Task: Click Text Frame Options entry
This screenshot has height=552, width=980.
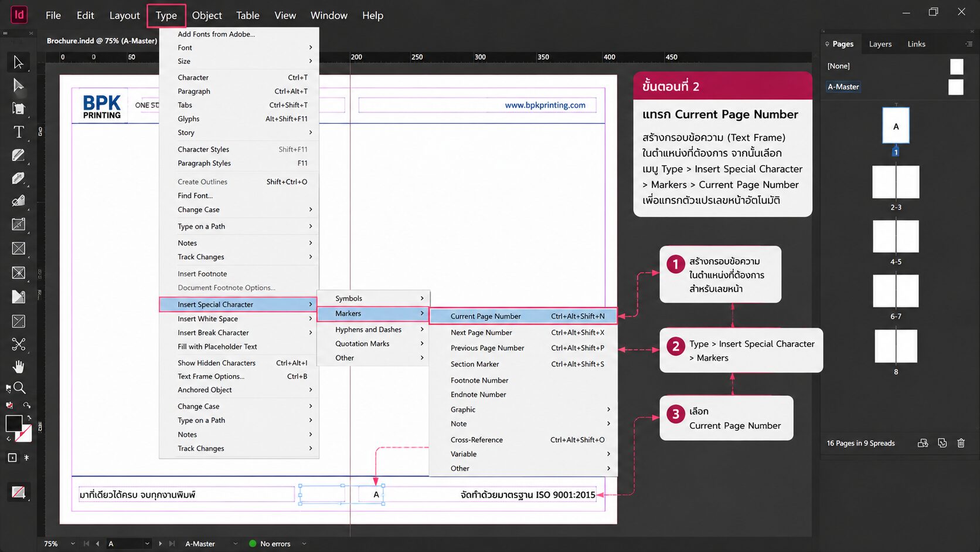Action: (x=239, y=377)
